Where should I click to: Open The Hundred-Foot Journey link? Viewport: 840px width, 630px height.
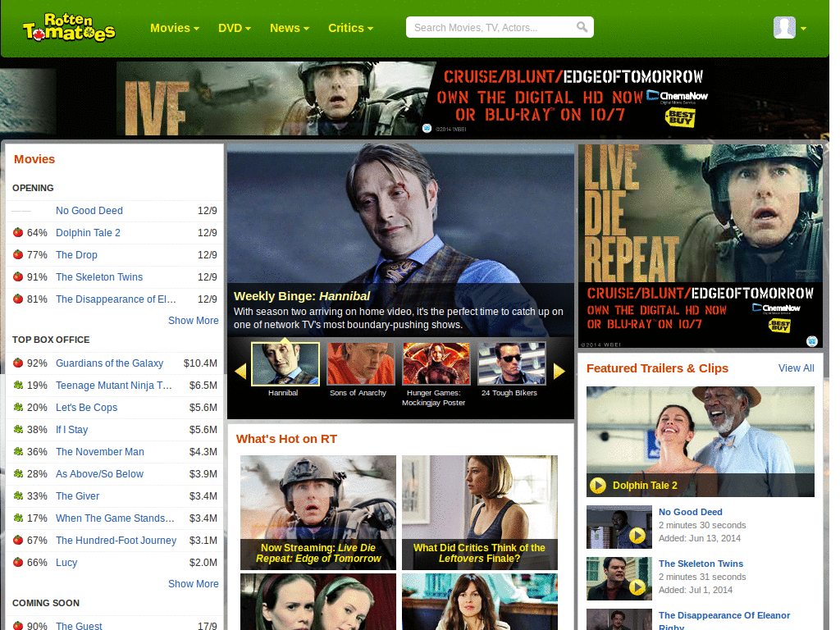tap(116, 541)
